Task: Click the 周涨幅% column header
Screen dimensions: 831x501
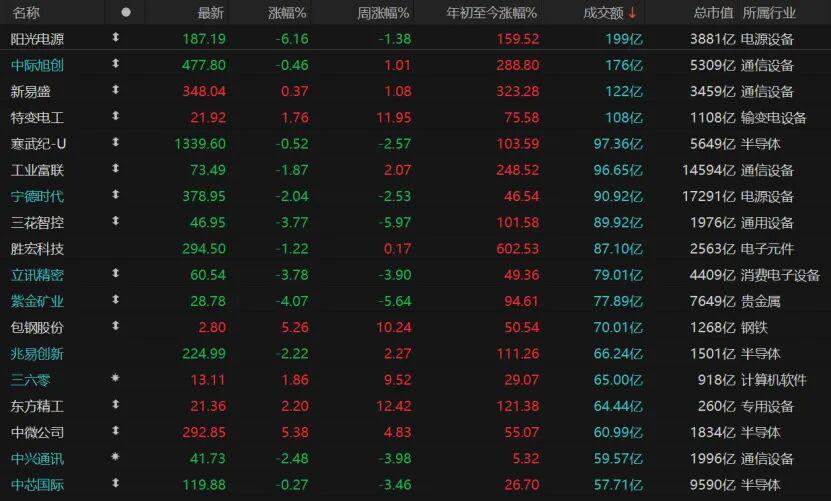Action: pyautogui.click(x=383, y=12)
